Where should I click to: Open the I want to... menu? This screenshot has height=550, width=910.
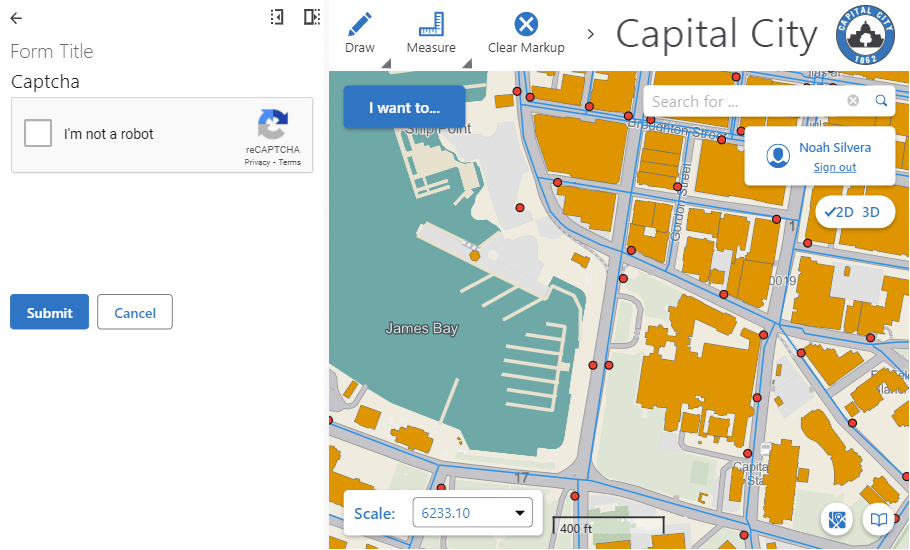click(x=404, y=108)
